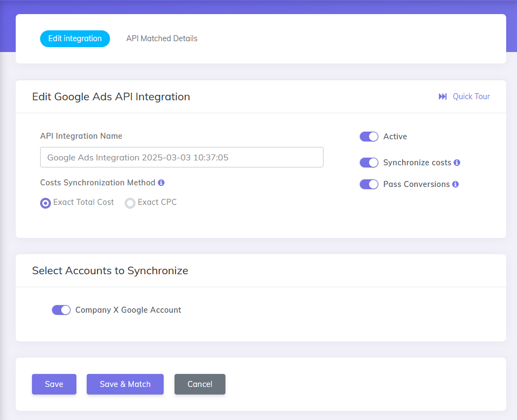Click the info icon beside Costs Synchronization Method
517x420 pixels.
tap(160, 183)
